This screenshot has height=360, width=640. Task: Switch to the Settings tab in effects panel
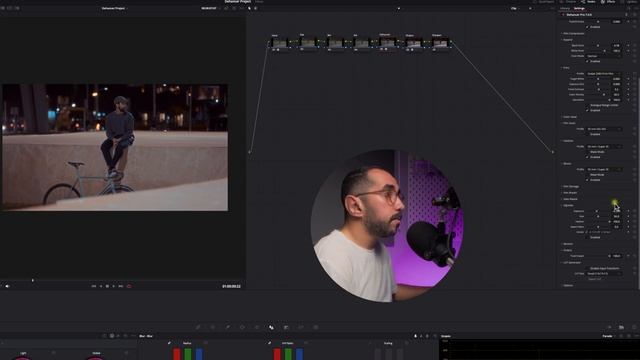point(579,8)
